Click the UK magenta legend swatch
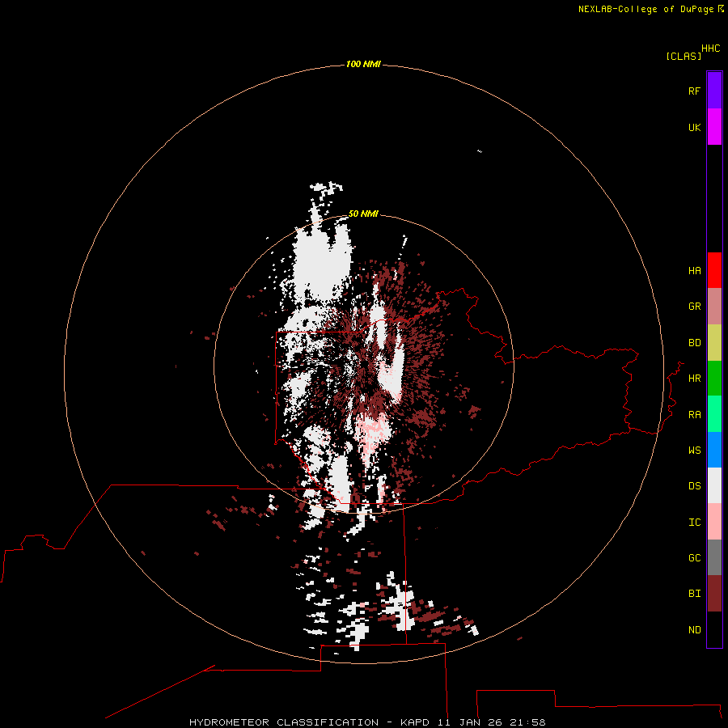 [714, 127]
